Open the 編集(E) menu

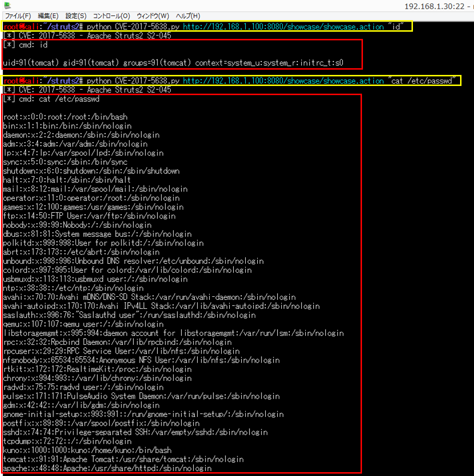point(48,16)
